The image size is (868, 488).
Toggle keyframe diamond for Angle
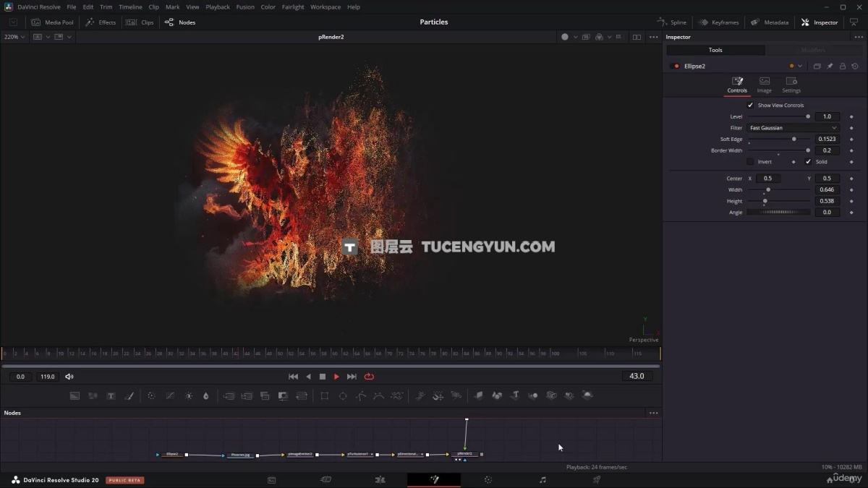point(851,213)
